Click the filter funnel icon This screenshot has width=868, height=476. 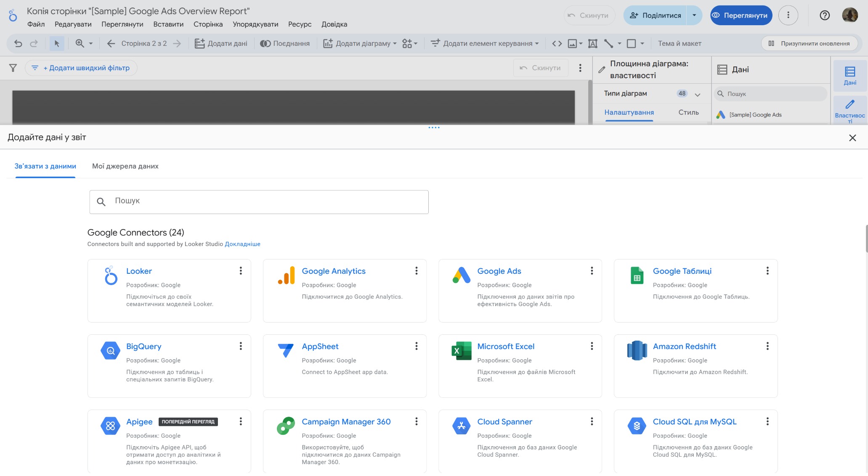[x=13, y=68]
